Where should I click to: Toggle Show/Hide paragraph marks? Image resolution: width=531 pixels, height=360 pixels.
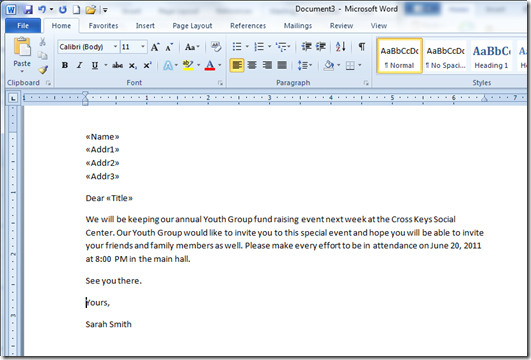pyautogui.click(x=362, y=46)
